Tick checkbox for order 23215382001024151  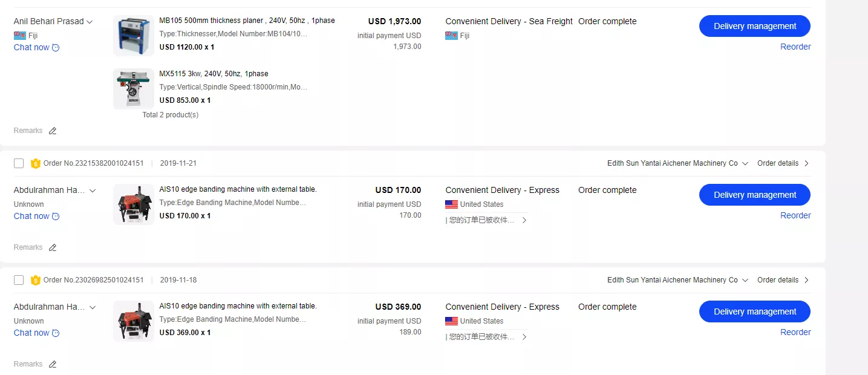19,163
